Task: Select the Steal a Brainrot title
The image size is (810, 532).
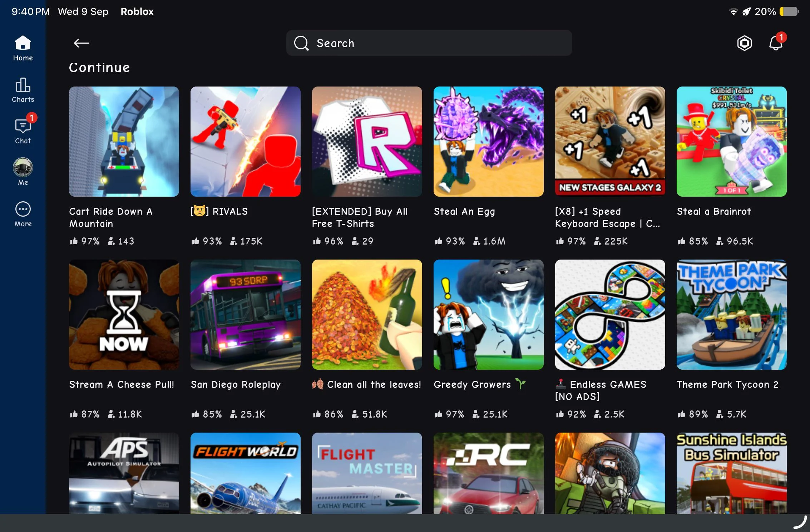Action: pyautogui.click(x=714, y=212)
